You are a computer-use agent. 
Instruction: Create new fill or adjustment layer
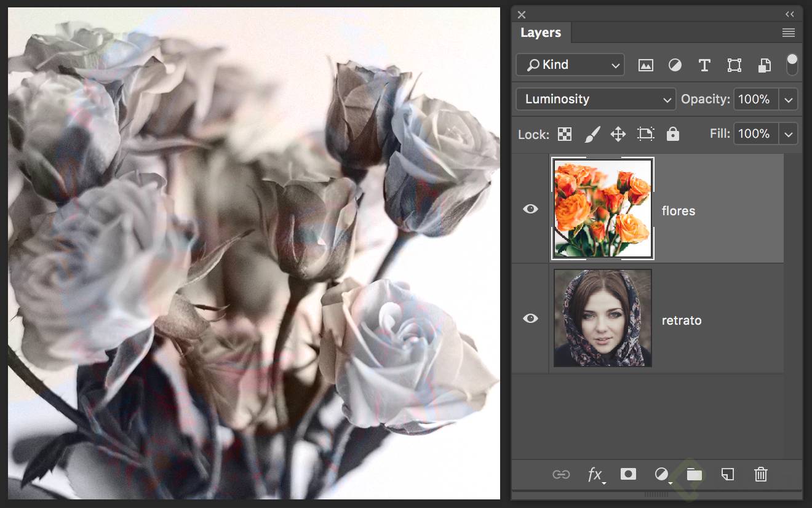[662, 474]
